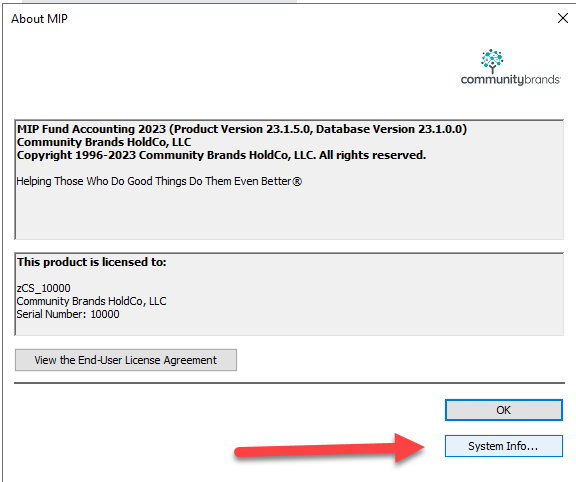Click the bold Community Brands HoldCo, LLC line
The width and height of the screenshot is (576, 482).
(x=104, y=142)
